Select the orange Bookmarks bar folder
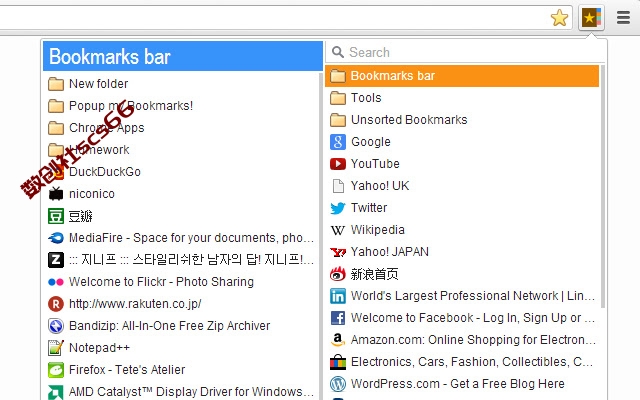 (x=462, y=76)
